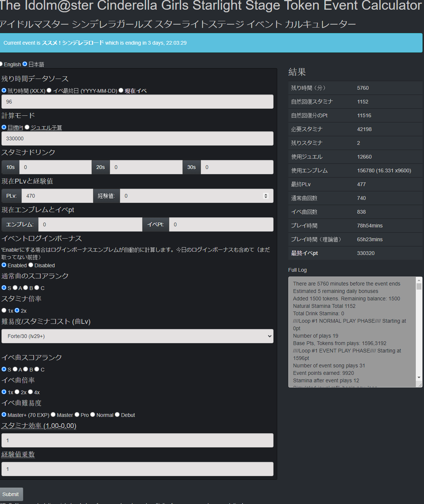Select 1x stamina multiplier
This screenshot has width=424, height=504.
coord(4,310)
